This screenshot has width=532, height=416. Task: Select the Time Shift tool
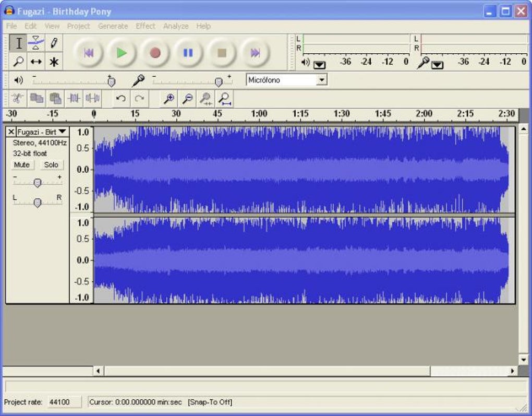[36, 62]
